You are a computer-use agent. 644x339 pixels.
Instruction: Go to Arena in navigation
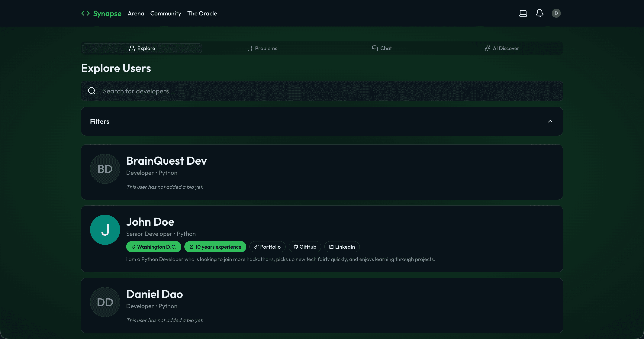coord(136,14)
